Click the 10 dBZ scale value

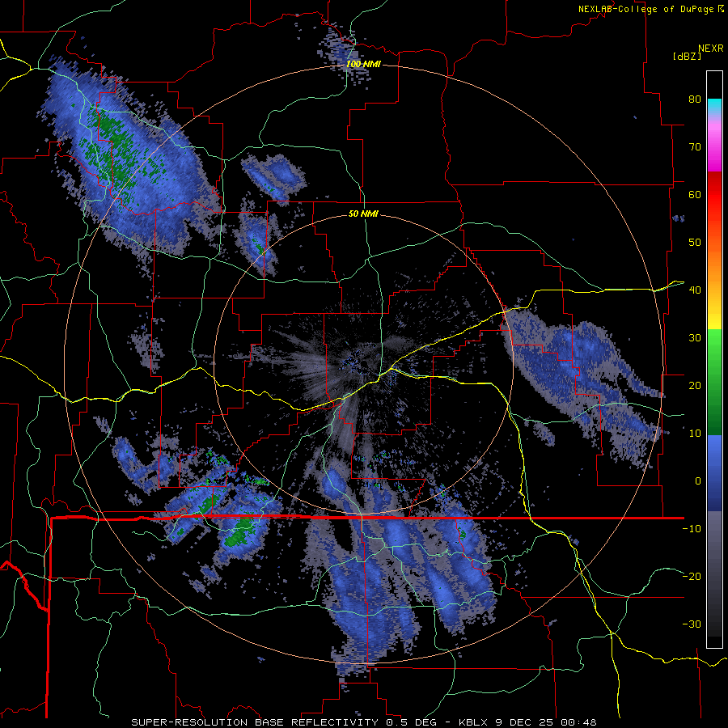tap(695, 434)
